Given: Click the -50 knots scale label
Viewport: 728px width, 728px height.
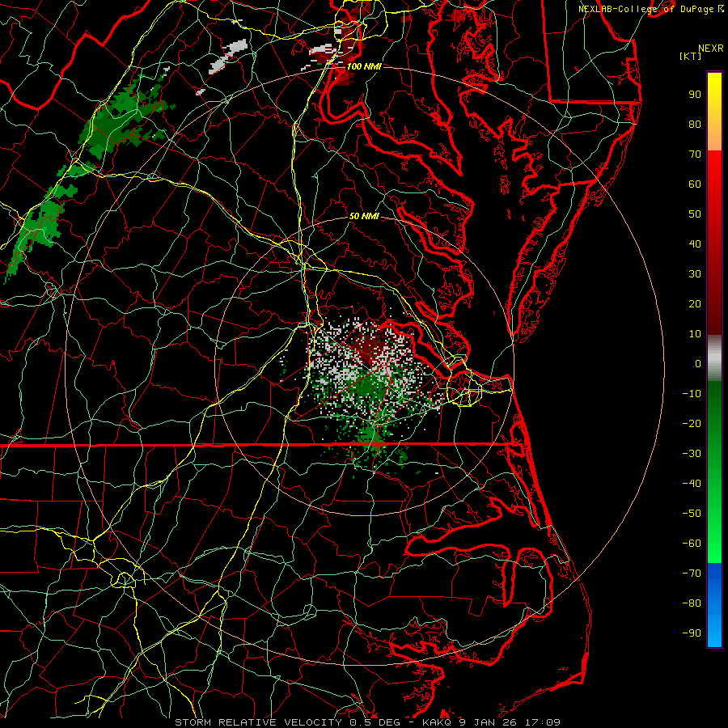Looking at the screenshot, I should (692, 514).
